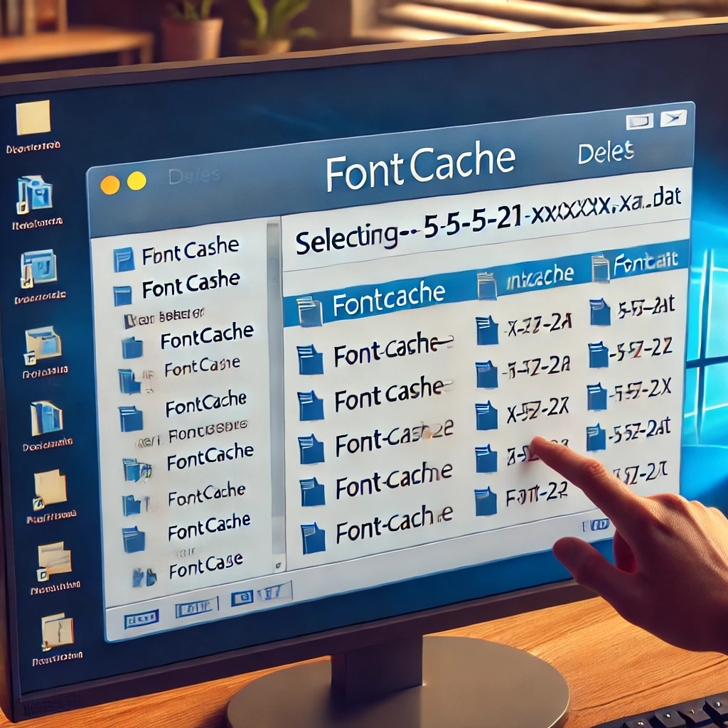Pick the -5-57-2X entry

point(641,392)
